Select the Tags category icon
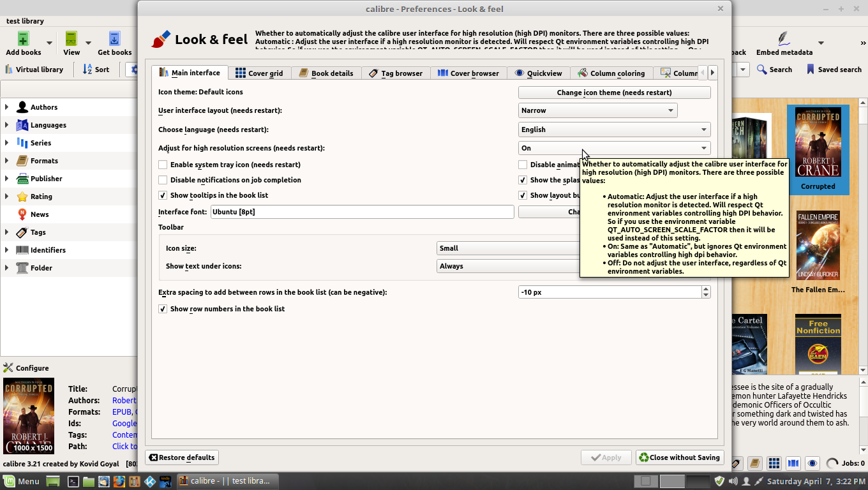The image size is (868, 490). click(22, 232)
